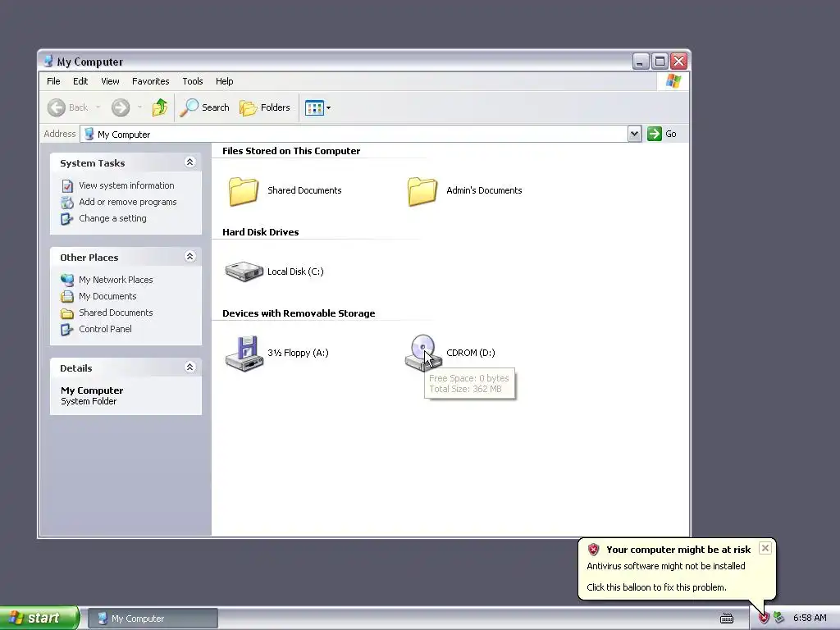Image resolution: width=840 pixels, height=630 pixels.
Task: Click Add or remove programs link
Action: pyautogui.click(x=127, y=202)
